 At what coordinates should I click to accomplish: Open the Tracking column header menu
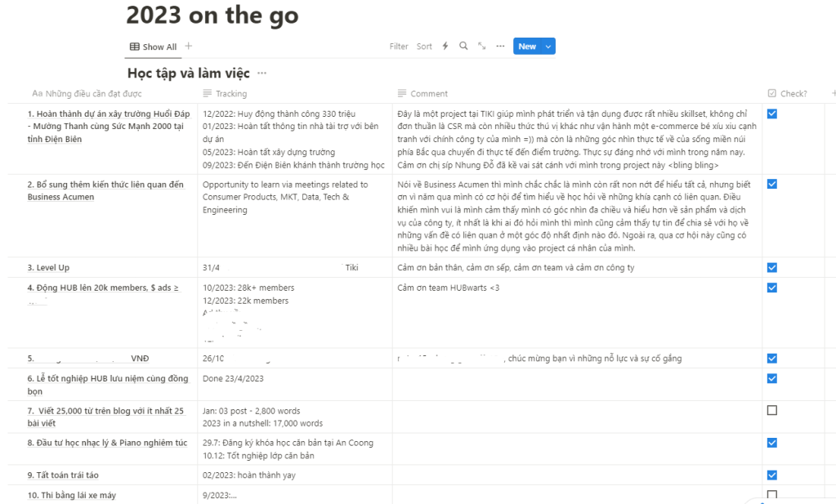231,94
